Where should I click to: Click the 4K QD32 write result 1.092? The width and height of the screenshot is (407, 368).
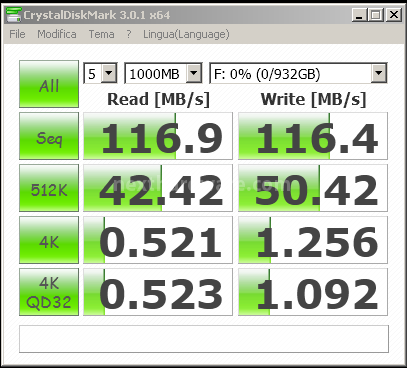[x=313, y=292]
